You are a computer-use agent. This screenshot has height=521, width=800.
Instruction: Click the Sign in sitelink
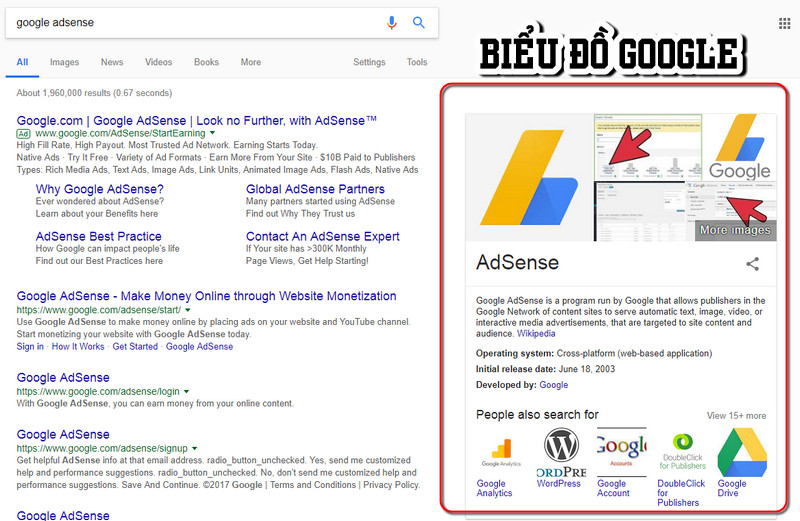point(30,346)
